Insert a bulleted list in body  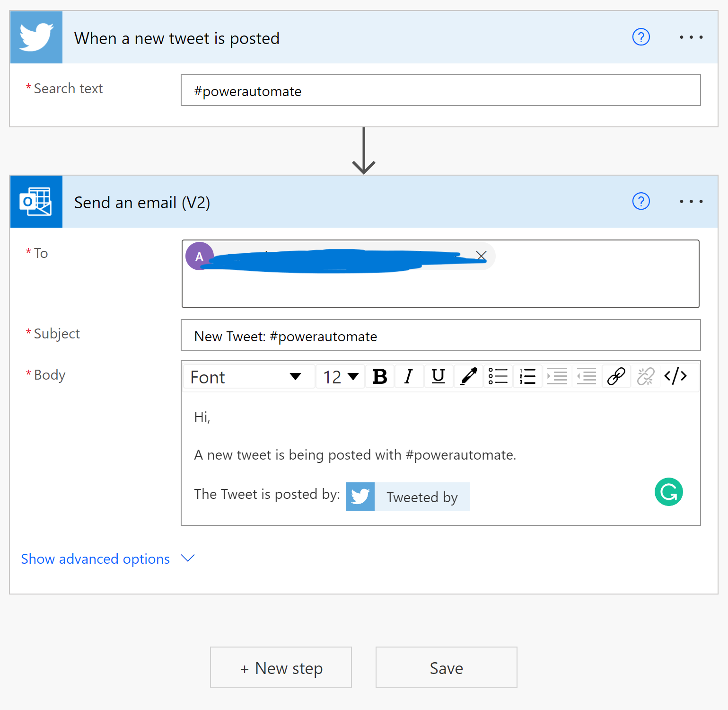tap(498, 377)
